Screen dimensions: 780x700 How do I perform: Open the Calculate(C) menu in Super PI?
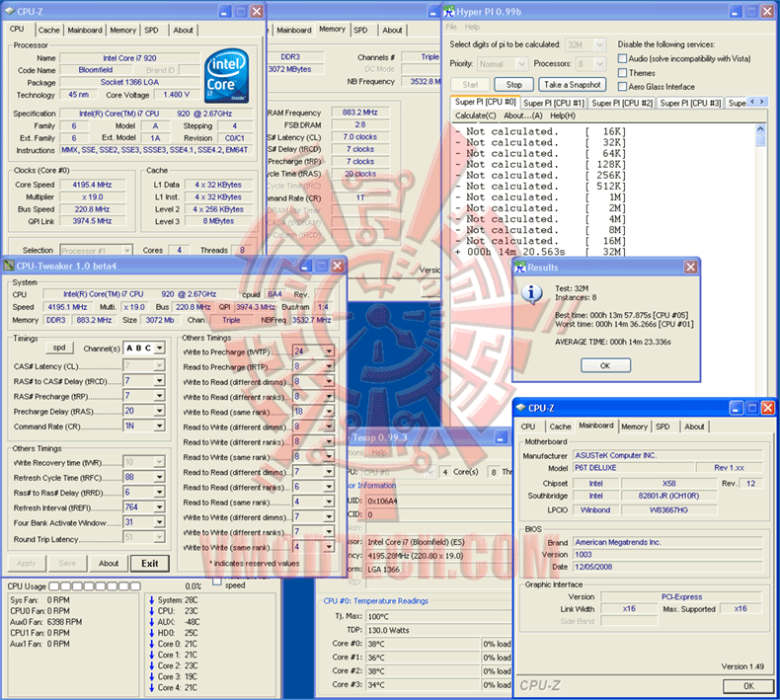pyautogui.click(x=476, y=116)
